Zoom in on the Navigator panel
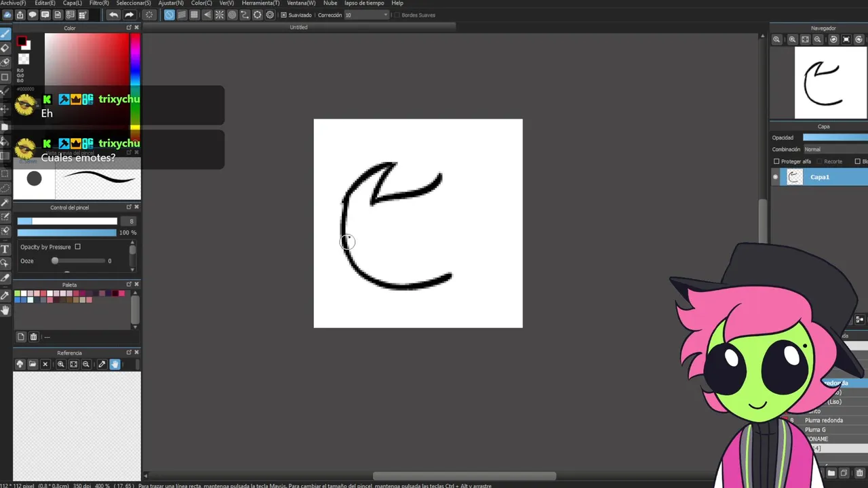The image size is (868, 488). pyautogui.click(x=792, y=39)
